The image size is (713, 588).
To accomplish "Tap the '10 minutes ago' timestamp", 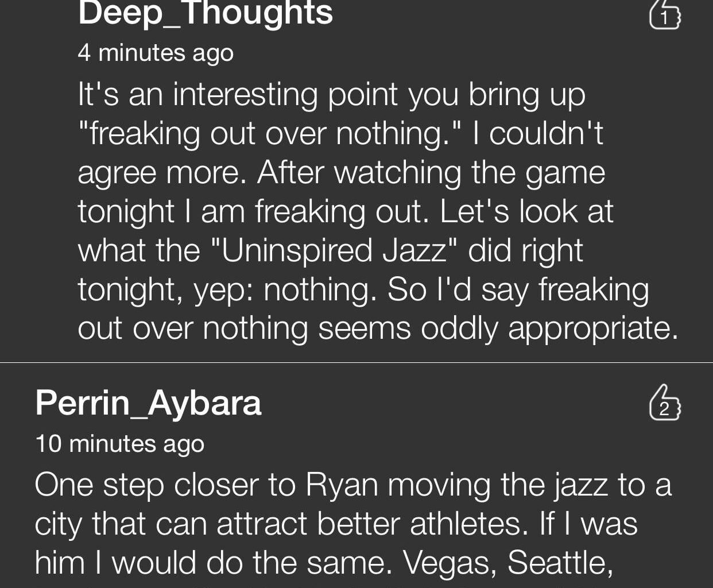I will pos(120,443).
